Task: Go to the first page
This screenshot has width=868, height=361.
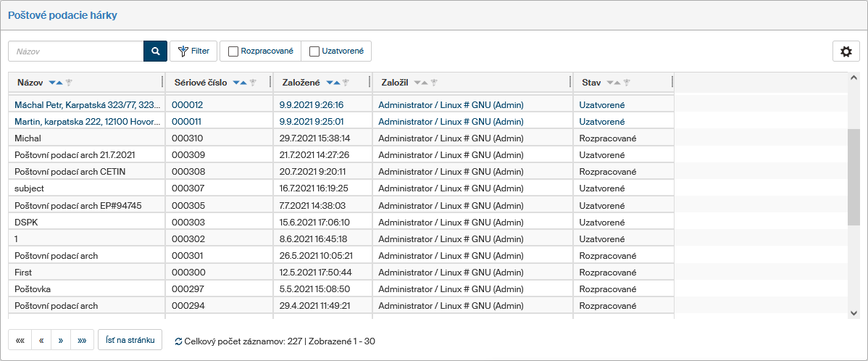Action: [x=20, y=340]
